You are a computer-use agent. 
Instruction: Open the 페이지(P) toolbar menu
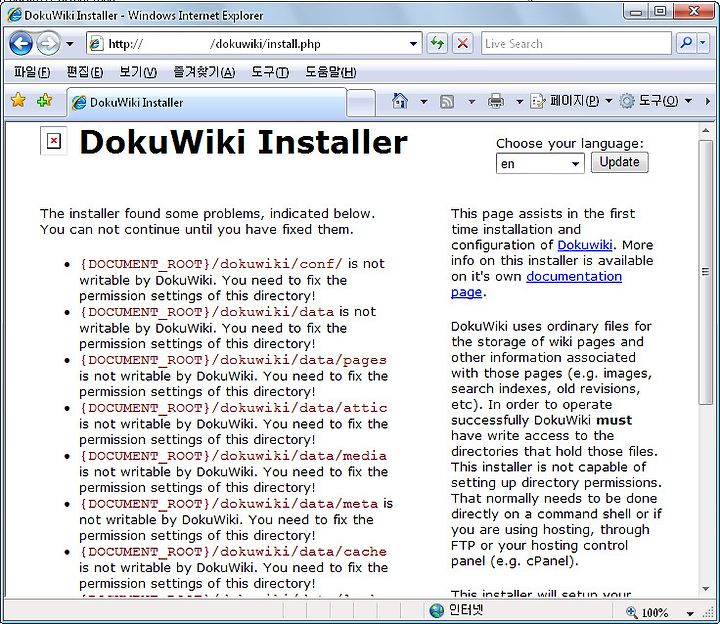pyautogui.click(x=571, y=101)
